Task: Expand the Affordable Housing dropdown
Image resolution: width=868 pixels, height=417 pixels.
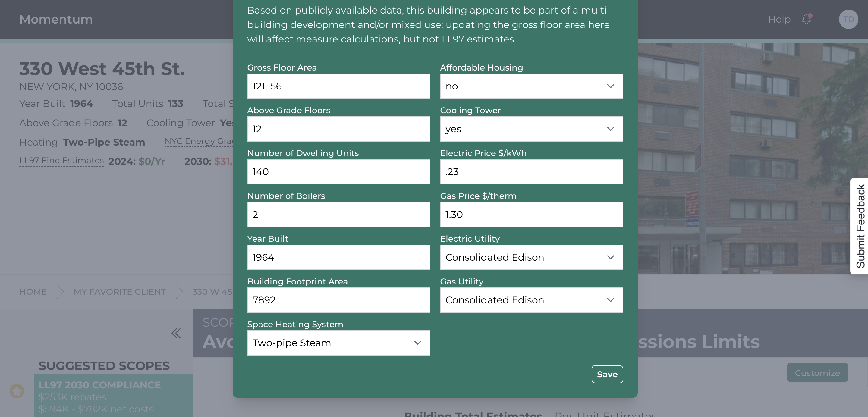Action: coord(531,86)
